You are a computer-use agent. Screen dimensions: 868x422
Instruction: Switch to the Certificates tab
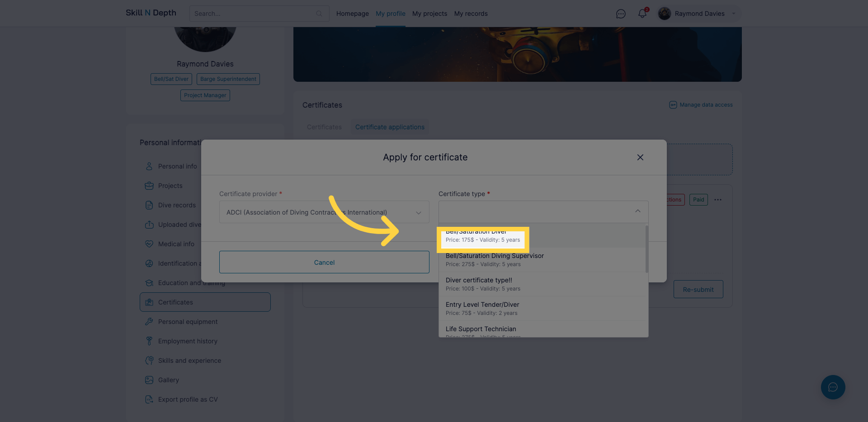(324, 127)
